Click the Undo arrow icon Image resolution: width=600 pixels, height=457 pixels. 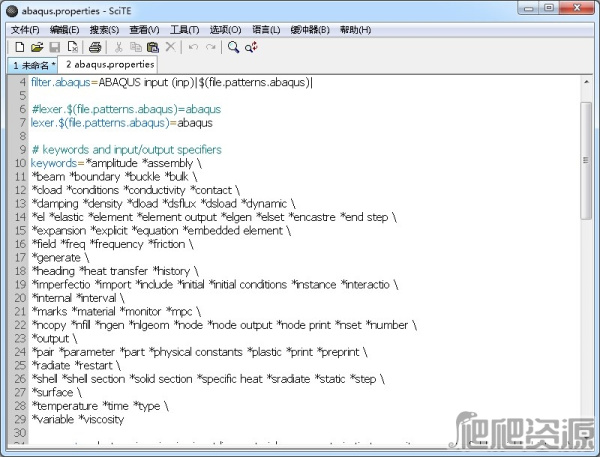pyautogui.click(x=192, y=47)
